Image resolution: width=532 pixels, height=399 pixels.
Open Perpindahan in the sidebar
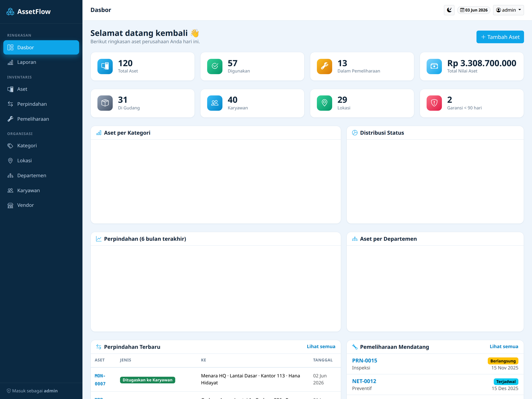[41, 104]
